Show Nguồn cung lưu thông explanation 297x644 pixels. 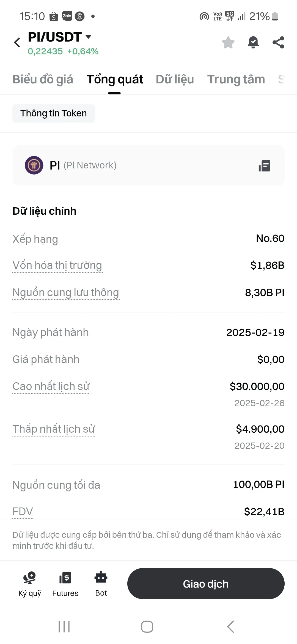pos(66,293)
